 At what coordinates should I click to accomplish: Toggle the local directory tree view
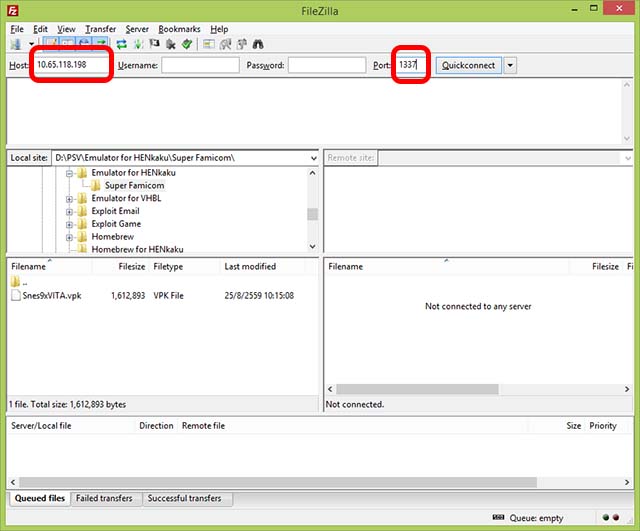point(68,44)
